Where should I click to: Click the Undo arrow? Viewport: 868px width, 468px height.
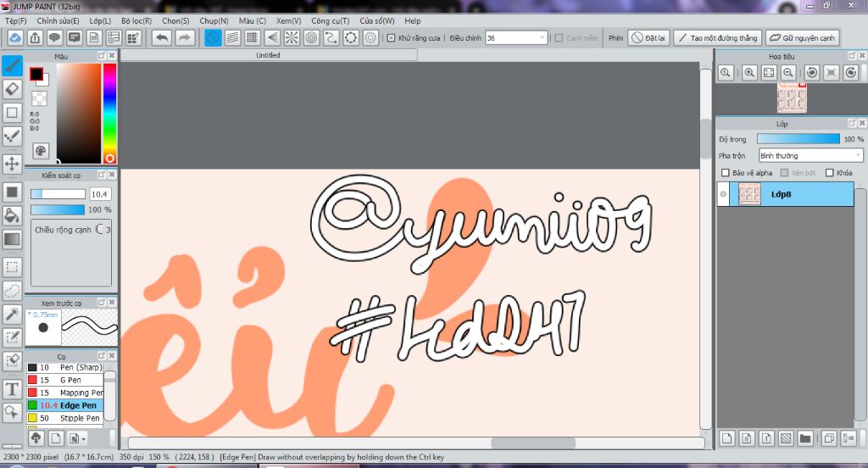(162, 37)
